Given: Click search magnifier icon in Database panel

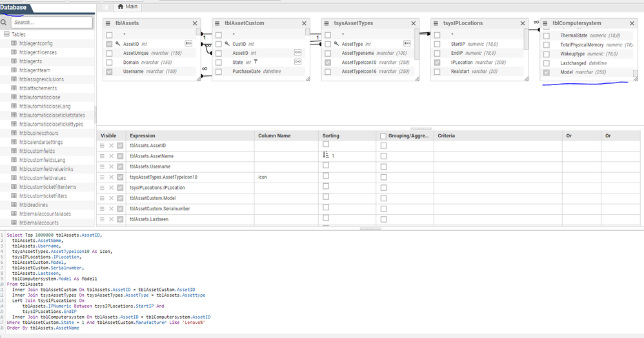Looking at the screenshot, I should [x=4, y=22].
